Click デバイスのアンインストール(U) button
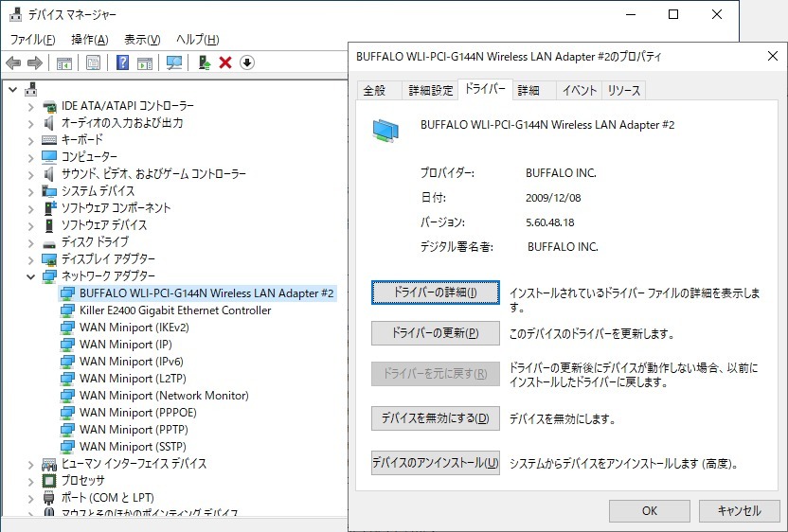 click(436, 463)
